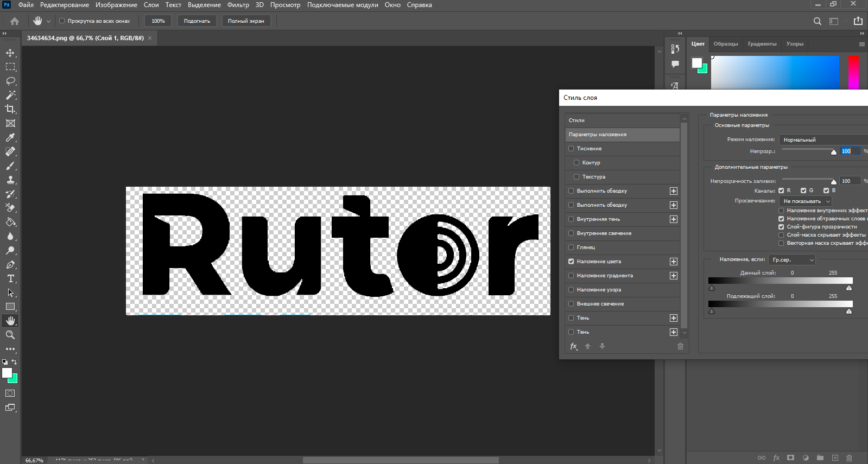
Task: Open the Фильтр menu
Action: click(x=238, y=5)
